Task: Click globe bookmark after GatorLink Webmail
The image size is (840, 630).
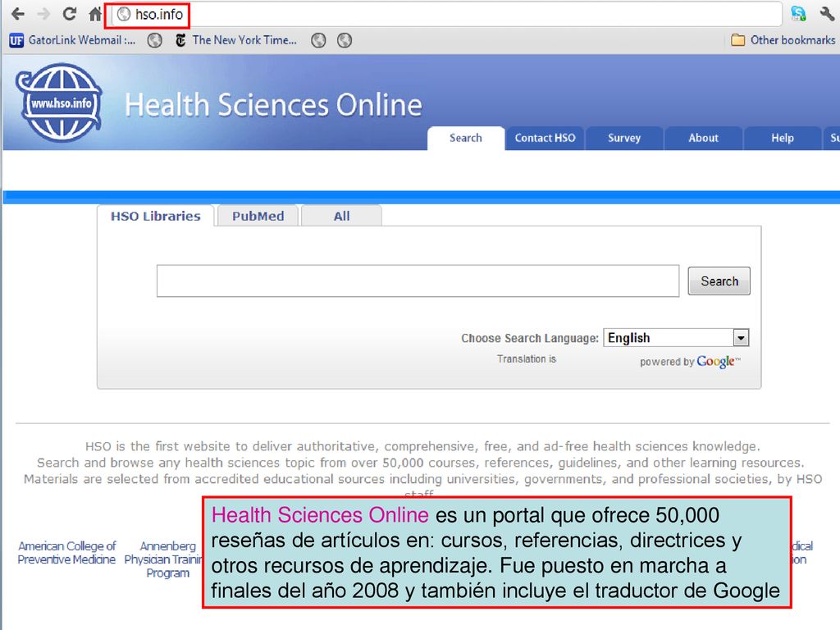Action: tap(155, 40)
